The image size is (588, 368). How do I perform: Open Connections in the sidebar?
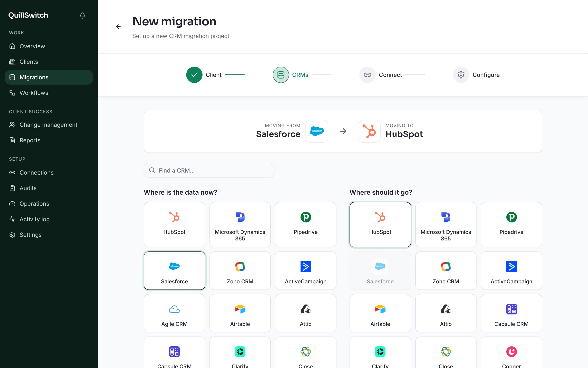(x=49, y=173)
